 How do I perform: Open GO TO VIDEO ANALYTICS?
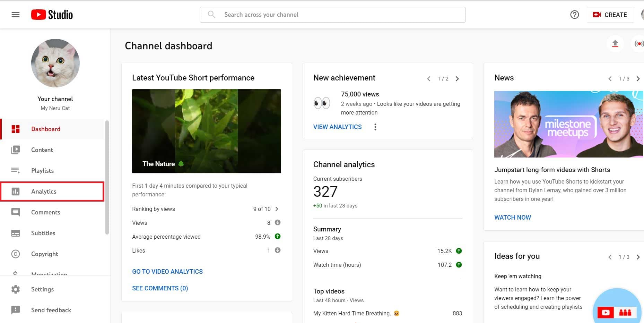tap(167, 271)
